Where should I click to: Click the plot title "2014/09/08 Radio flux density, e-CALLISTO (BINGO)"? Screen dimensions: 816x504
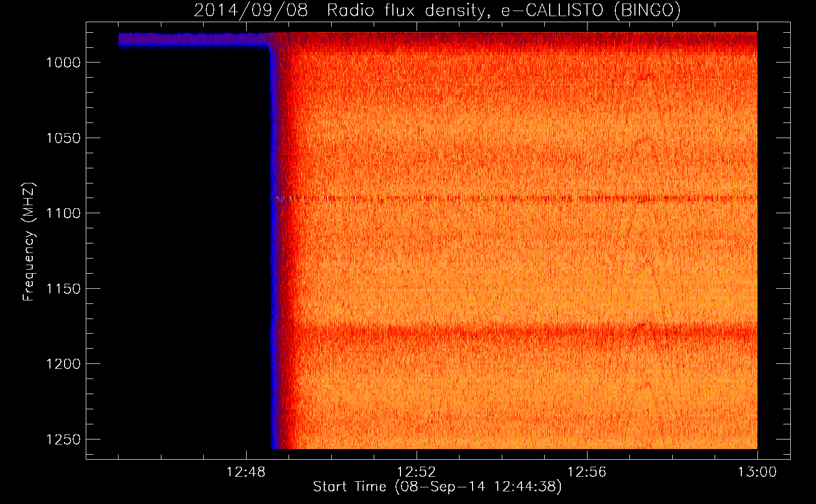pos(437,10)
